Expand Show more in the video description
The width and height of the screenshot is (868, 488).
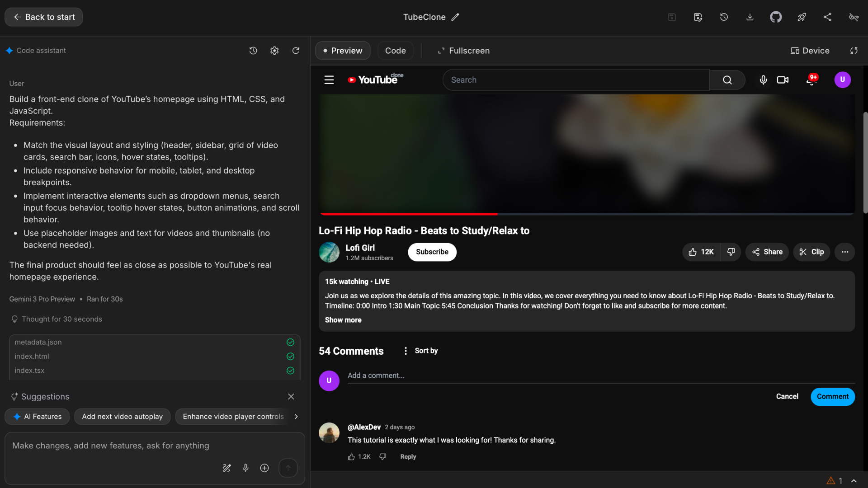coord(343,320)
